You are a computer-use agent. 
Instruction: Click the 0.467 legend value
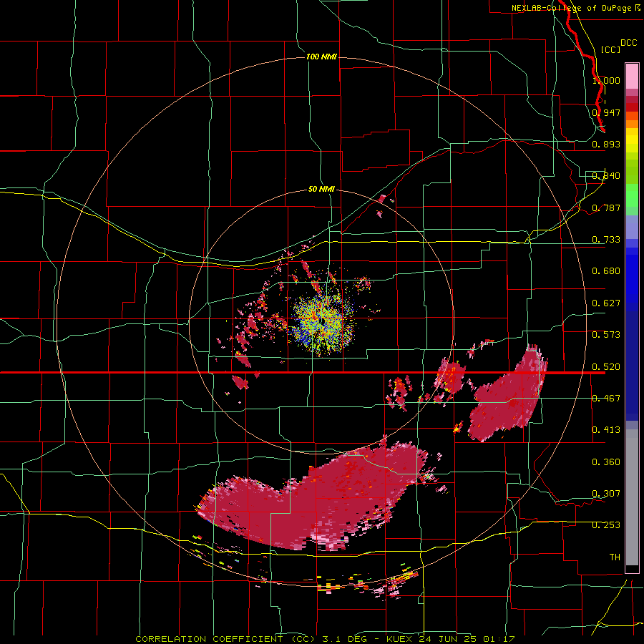(x=606, y=399)
